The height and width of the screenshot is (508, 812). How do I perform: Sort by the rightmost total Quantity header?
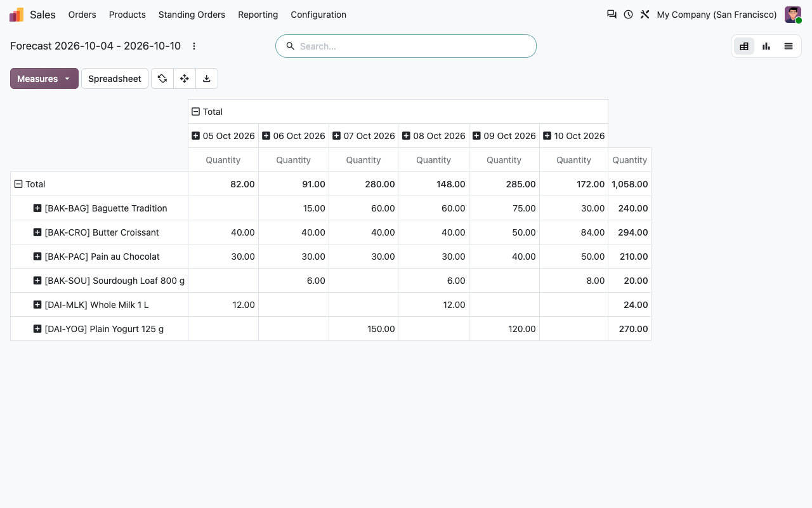[630, 160]
